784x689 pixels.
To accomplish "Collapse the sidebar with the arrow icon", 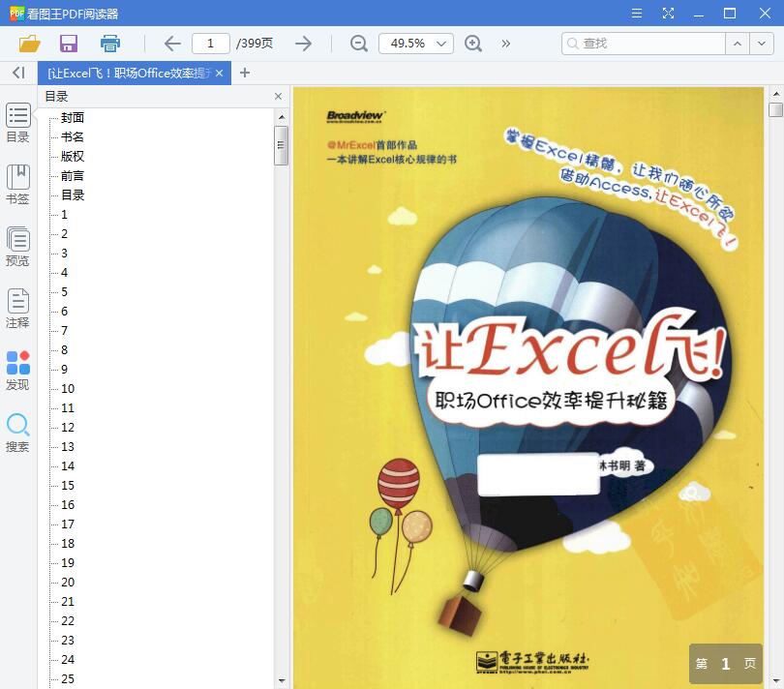I will pyautogui.click(x=18, y=73).
